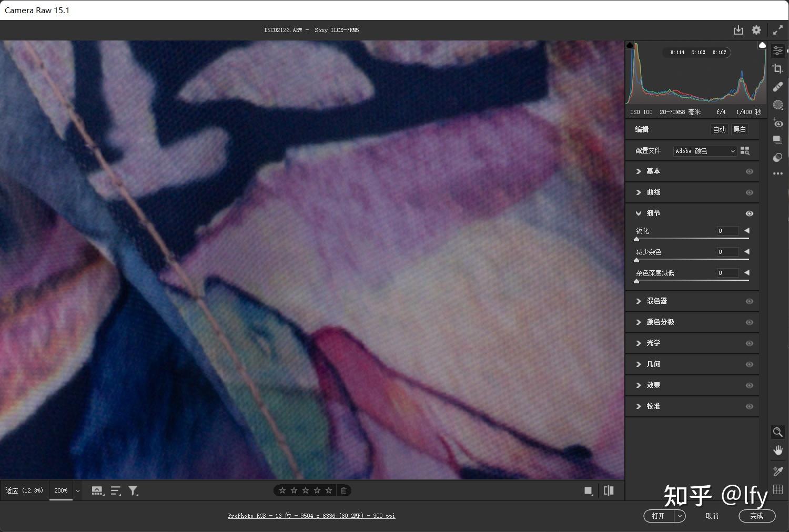This screenshot has width=789, height=532.
Task: Expand the 基本 panel chevron
Action: 639,171
